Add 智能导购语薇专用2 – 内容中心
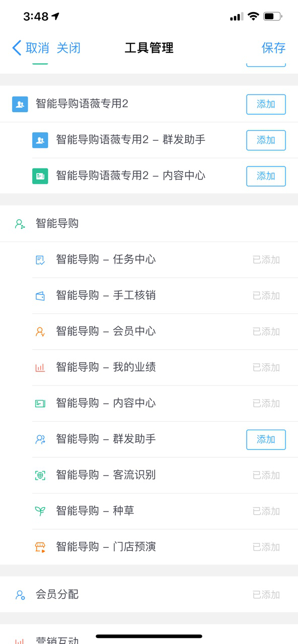This screenshot has width=298, height=644. (266, 176)
